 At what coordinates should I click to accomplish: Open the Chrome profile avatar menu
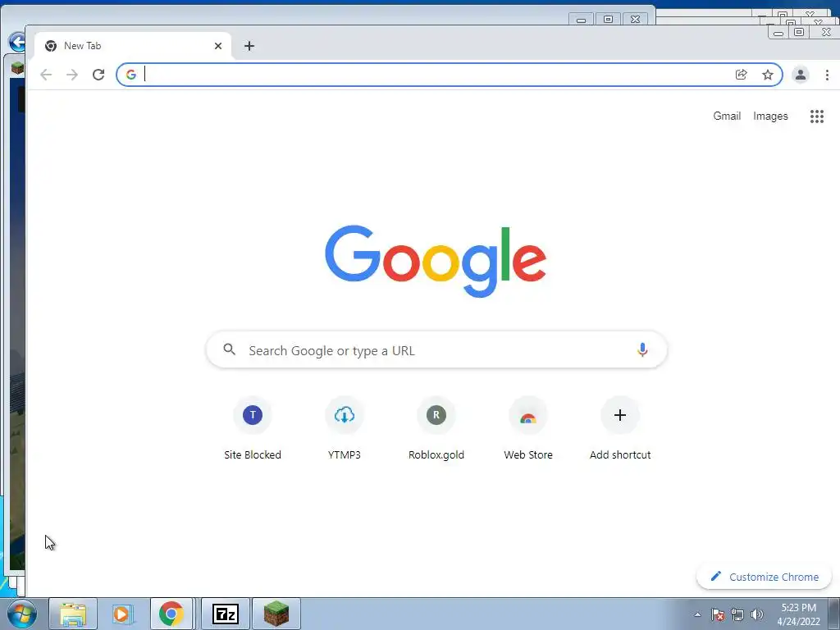[x=801, y=75]
